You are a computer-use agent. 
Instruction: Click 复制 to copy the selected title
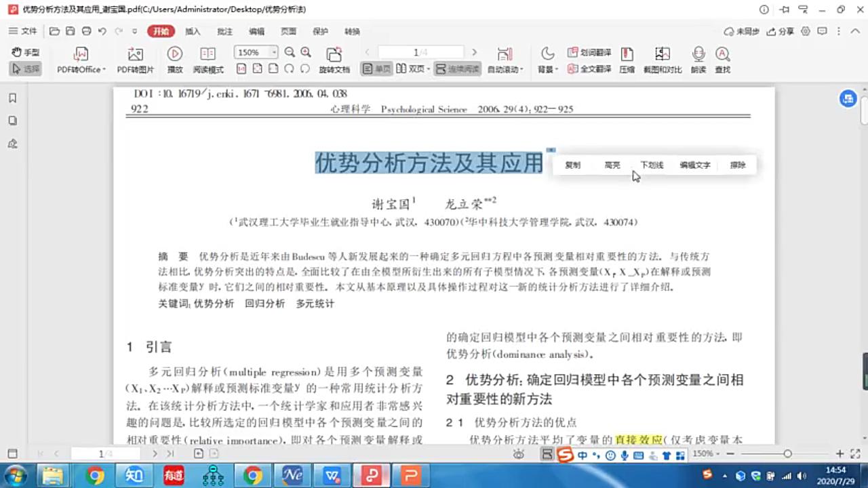point(572,165)
